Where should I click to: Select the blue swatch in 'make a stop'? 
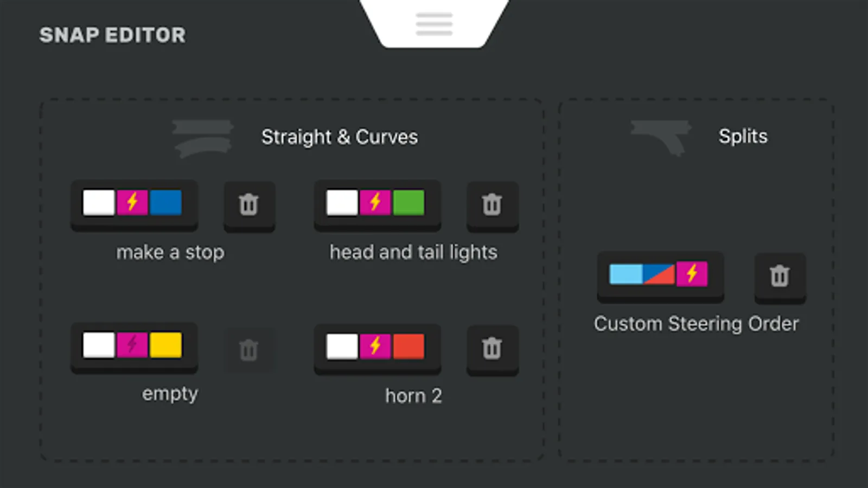tap(165, 203)
